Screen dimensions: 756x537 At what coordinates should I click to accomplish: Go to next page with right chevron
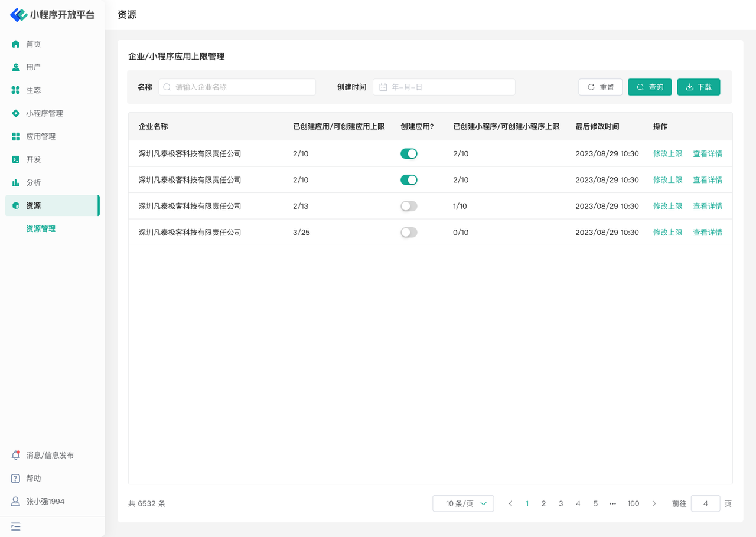tap(654, 503)
